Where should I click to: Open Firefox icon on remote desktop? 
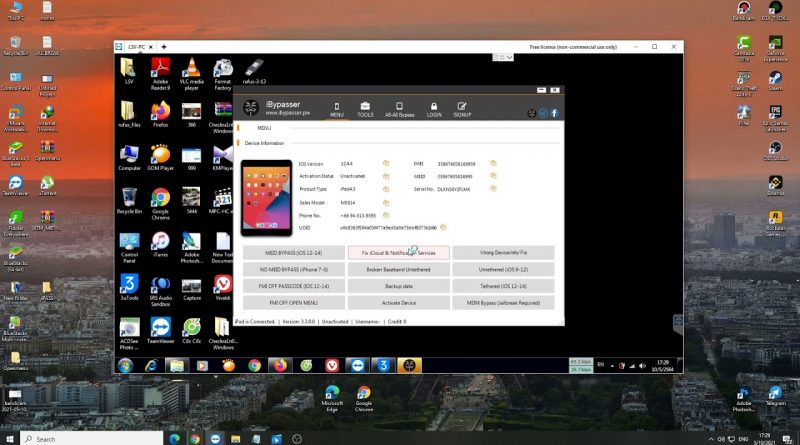(x=161, y=114)
